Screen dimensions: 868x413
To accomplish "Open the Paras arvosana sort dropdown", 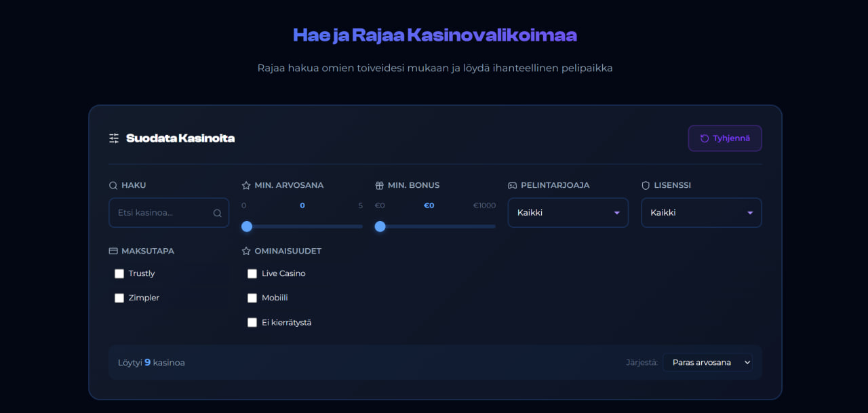I will point(707,362).
